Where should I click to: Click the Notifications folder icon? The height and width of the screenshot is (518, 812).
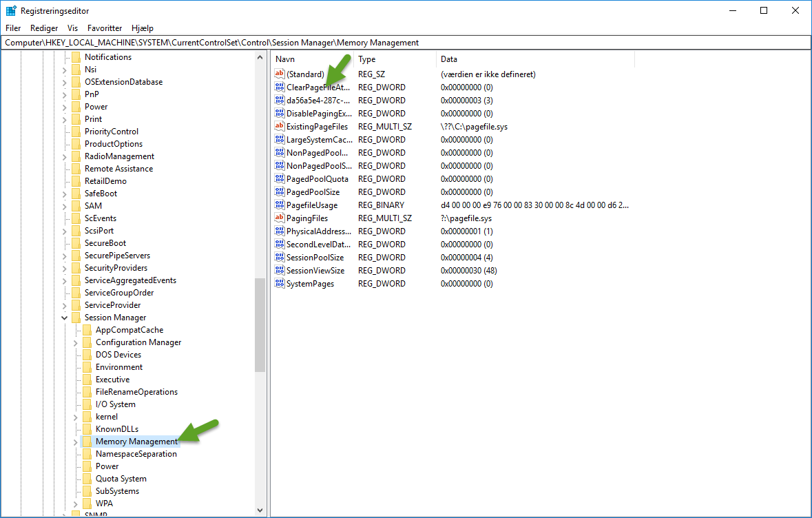[76, 57]
